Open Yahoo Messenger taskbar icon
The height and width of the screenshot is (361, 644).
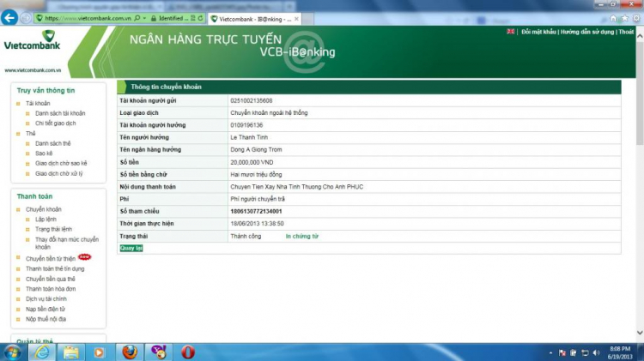pos(159,352)
